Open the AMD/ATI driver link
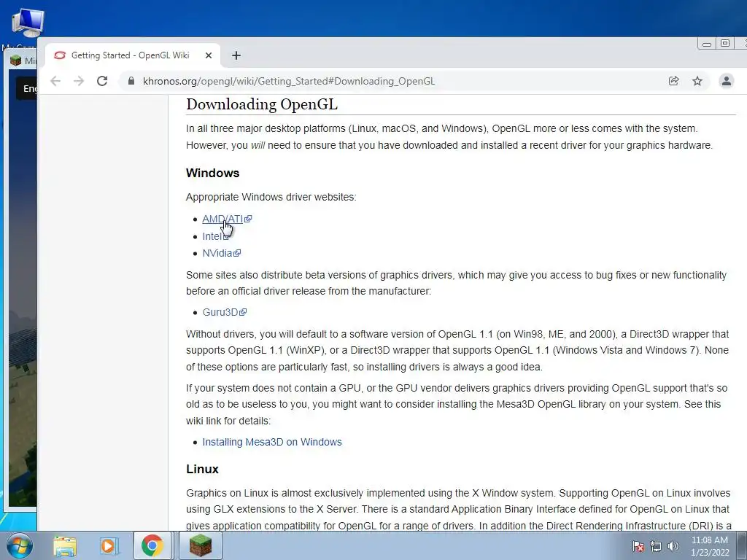The height and width of the screenshot is (560, 747). coord(222,219)
